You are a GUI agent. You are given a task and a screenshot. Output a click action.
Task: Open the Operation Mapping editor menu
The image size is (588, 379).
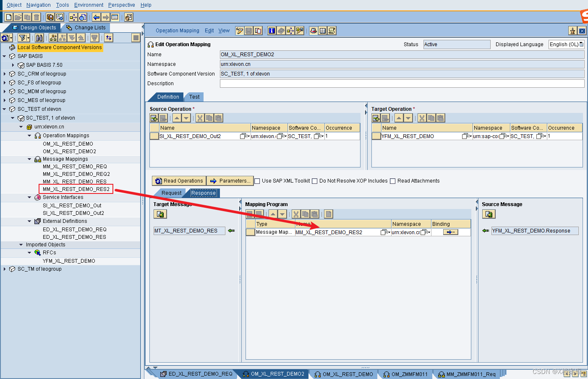click(x=178, y=31)
